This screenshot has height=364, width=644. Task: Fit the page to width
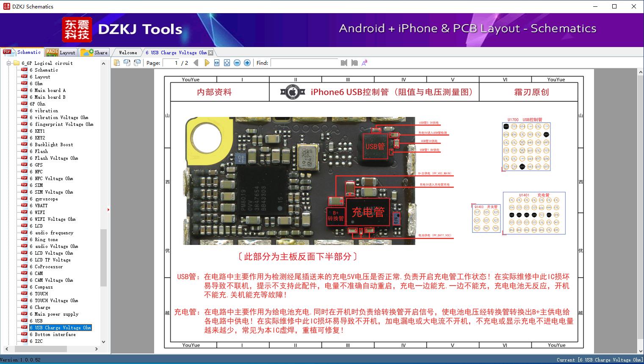pyautogui.click(x=217, y=63)
